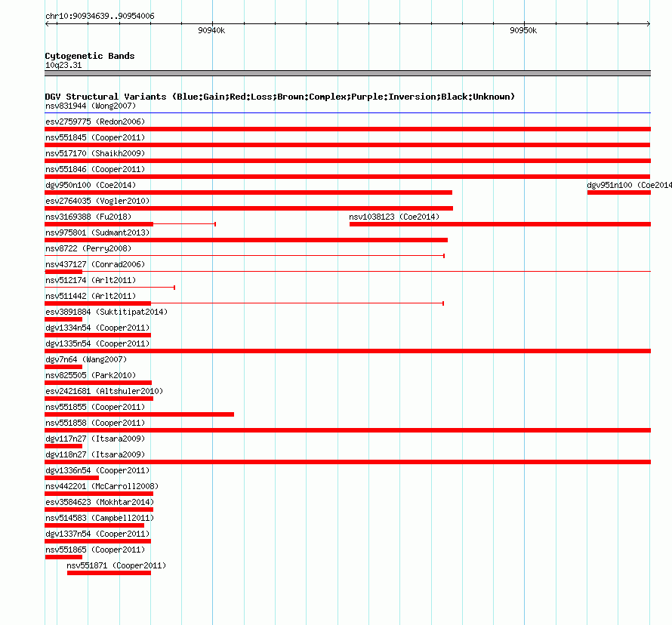Viewport: 672px width, 625px height.
Task: Open variant dgv950n100 (Coe2014)
Action: click(91, 185)
